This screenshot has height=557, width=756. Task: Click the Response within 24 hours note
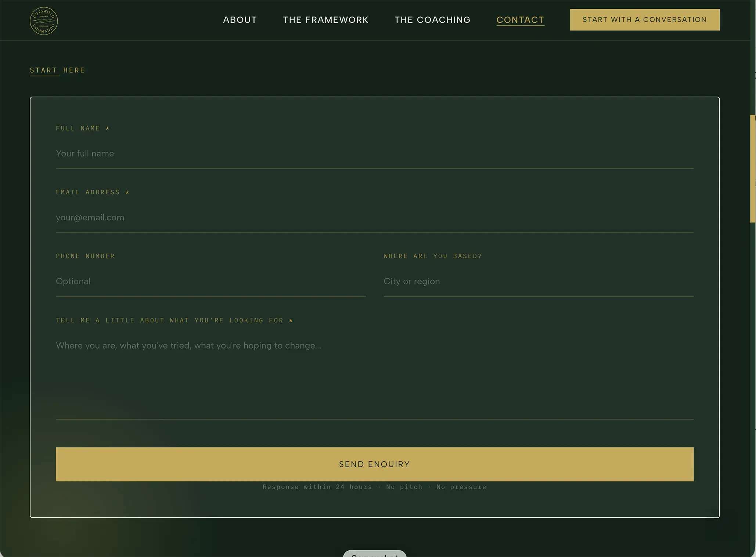coord(375,487)
